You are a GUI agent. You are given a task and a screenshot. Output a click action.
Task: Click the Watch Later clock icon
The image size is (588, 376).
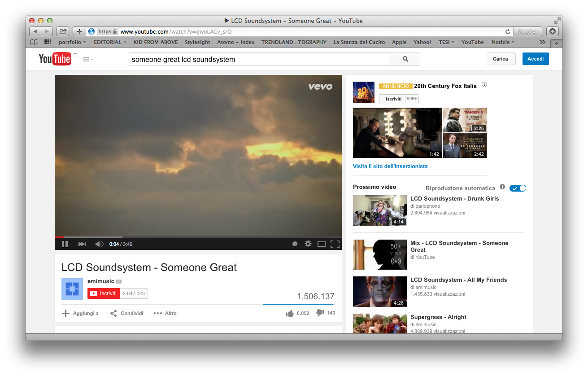pyautogui.click(x=295, y=244)
